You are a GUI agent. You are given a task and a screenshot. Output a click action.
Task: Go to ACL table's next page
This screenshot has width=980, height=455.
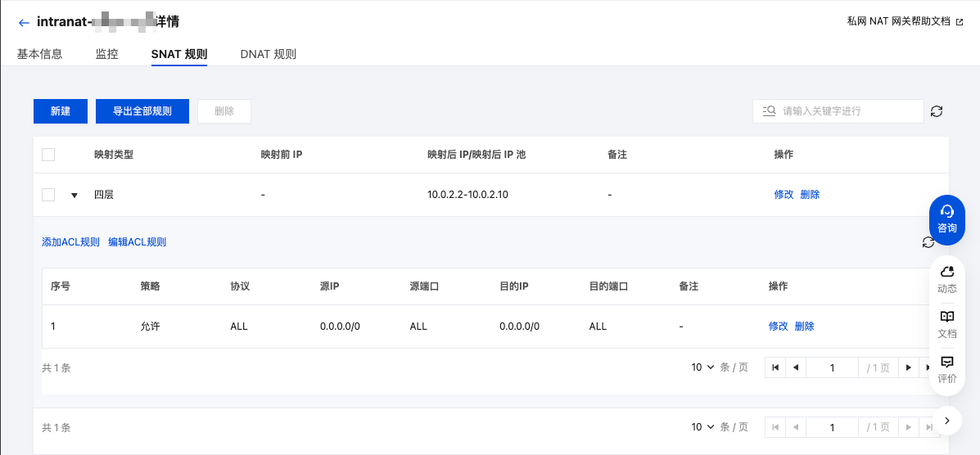(908, 368)
